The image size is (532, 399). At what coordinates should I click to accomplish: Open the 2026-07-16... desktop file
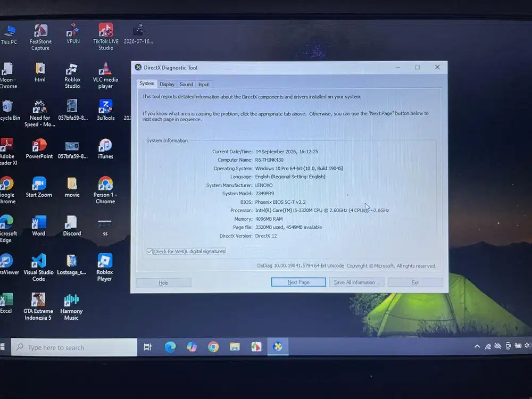[138, 34]
